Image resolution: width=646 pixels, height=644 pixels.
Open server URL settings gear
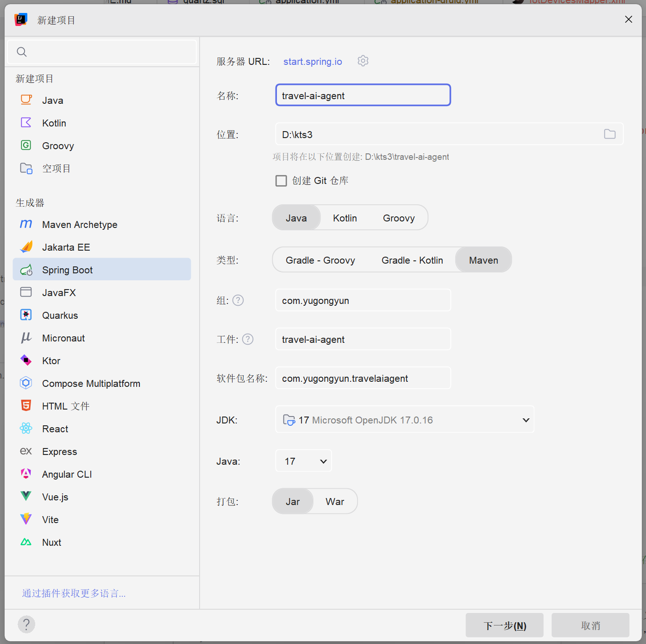[x=363, y=61]
